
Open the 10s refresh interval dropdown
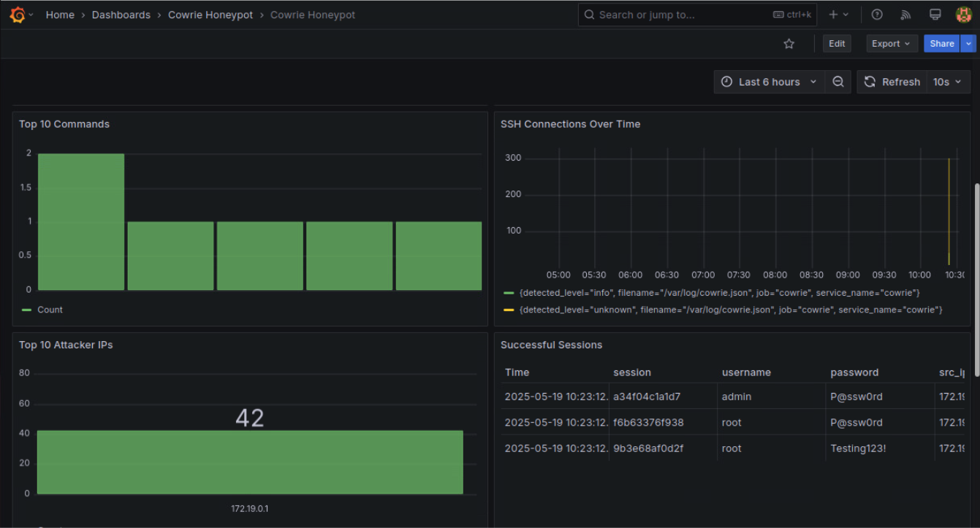[949, 82]
